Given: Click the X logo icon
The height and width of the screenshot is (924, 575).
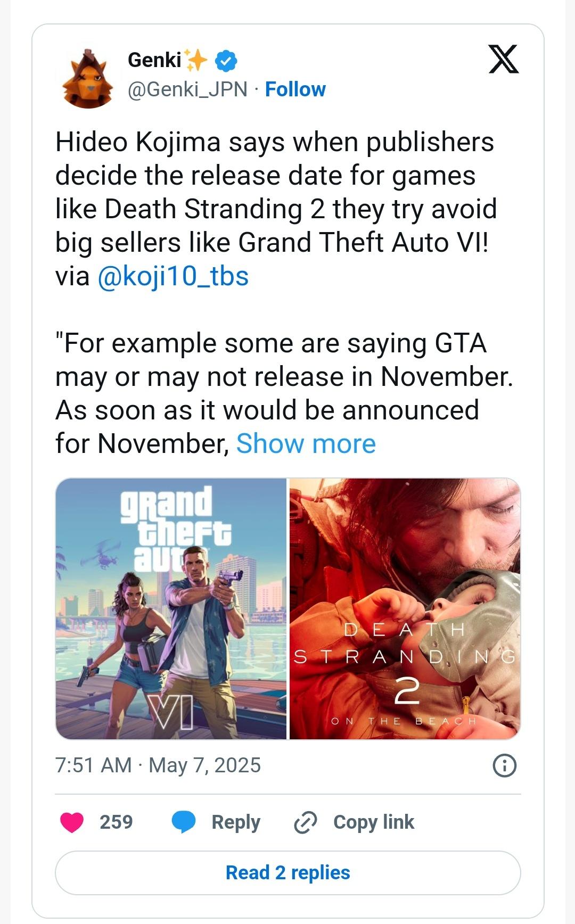Looking at the screenshot, I should point(503,59).
